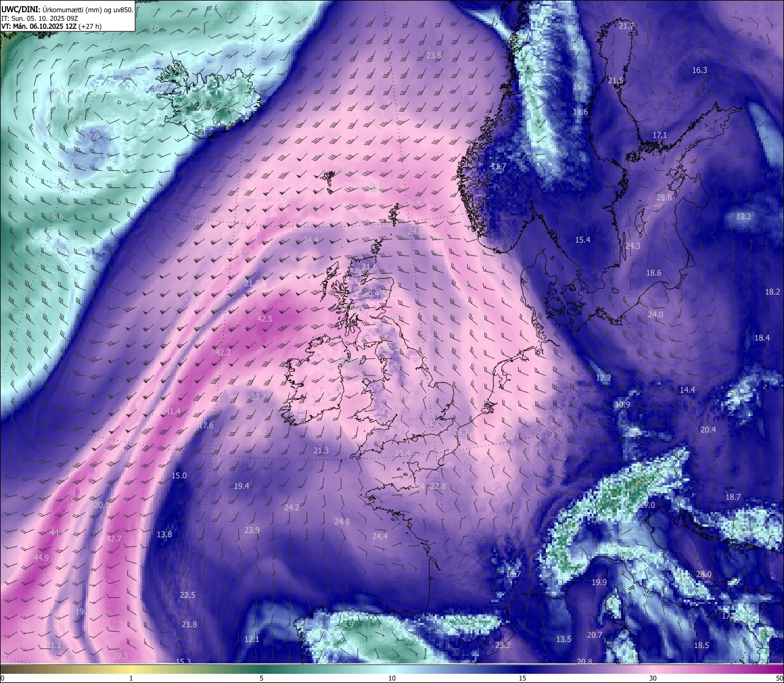The width and height of the screenshot is (784, 683).
Task: Click the 18.5 value label on the map
Action: [701, 645]
